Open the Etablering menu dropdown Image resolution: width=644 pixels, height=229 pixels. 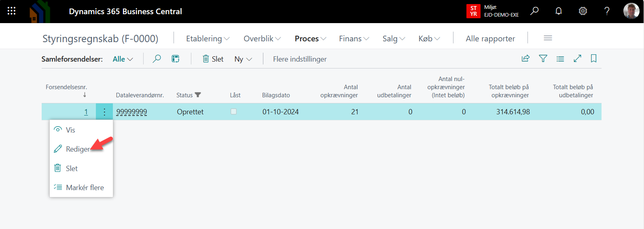coord(208,39)
